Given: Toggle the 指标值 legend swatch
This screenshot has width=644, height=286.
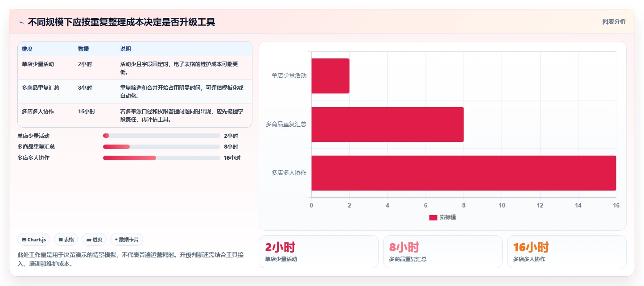Looking at the screenshot, I should click(x=433, y=217).
